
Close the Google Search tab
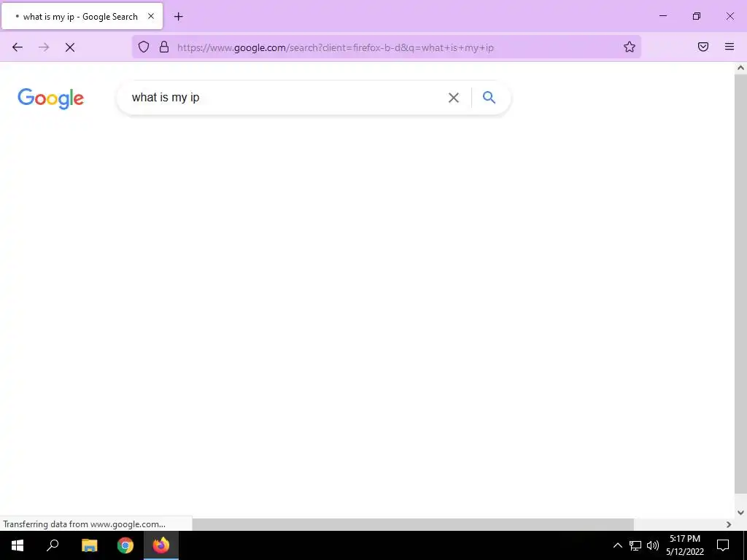[151, 16]
